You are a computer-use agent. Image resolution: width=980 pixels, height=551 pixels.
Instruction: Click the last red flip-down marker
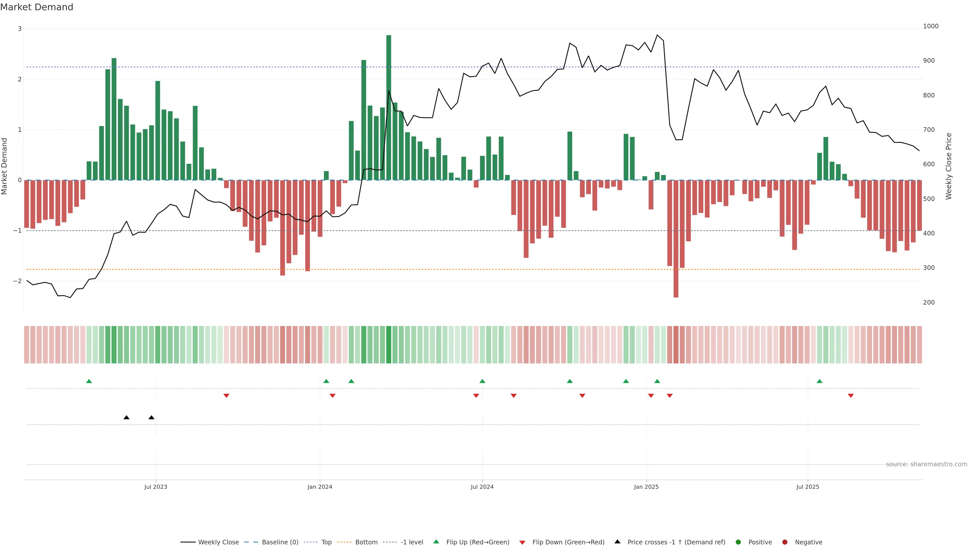(x=851, y=396)
